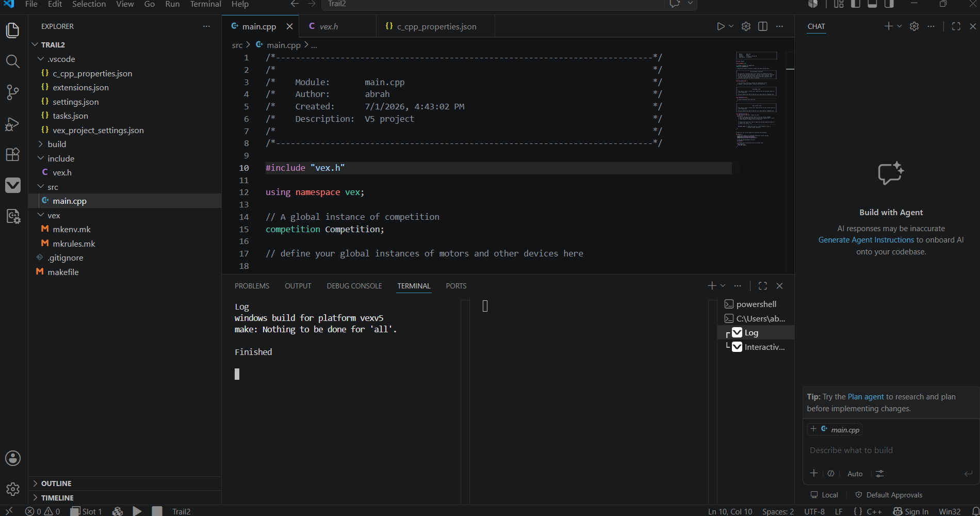
Task: Click the Describe what to build field
Action: 891,450
